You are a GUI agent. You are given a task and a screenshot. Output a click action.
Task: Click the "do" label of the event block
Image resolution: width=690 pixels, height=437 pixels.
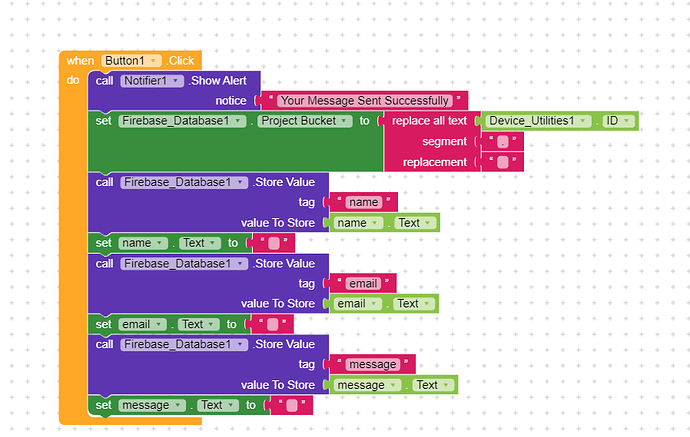tap(73, 80)
